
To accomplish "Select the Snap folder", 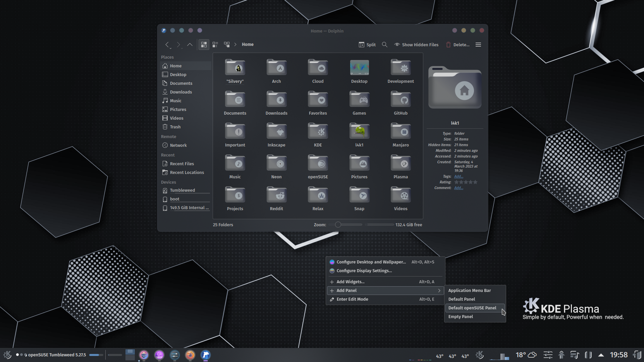I will coord(359,199).
